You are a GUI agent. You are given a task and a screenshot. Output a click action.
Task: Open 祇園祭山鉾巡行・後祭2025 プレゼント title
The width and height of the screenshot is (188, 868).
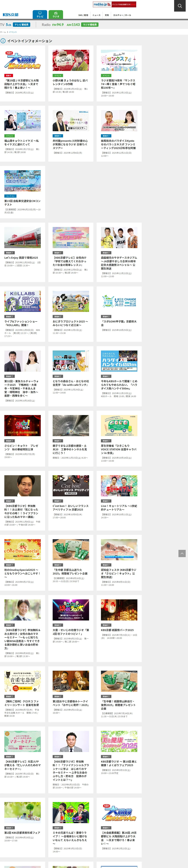[118, 705]
